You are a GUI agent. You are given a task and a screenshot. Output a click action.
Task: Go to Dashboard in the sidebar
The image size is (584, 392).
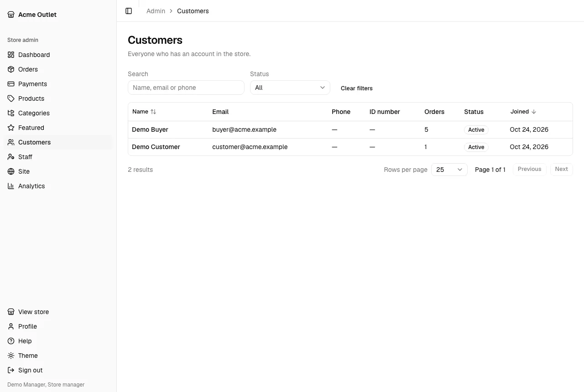pos(58,55)
